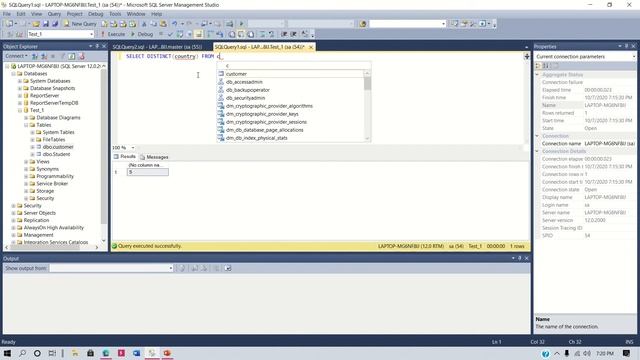Screen dimensions: 640x360
Task: Collapse the Test_1 database node
Action: point(20,110)
